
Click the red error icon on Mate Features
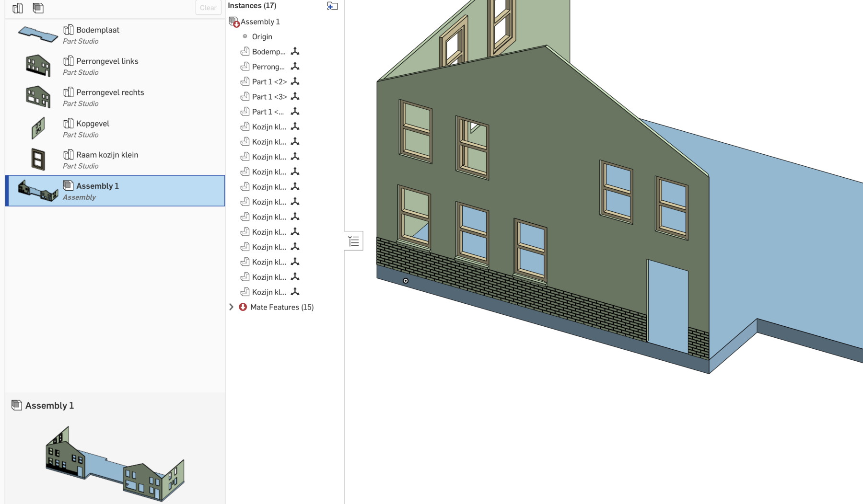243,307
